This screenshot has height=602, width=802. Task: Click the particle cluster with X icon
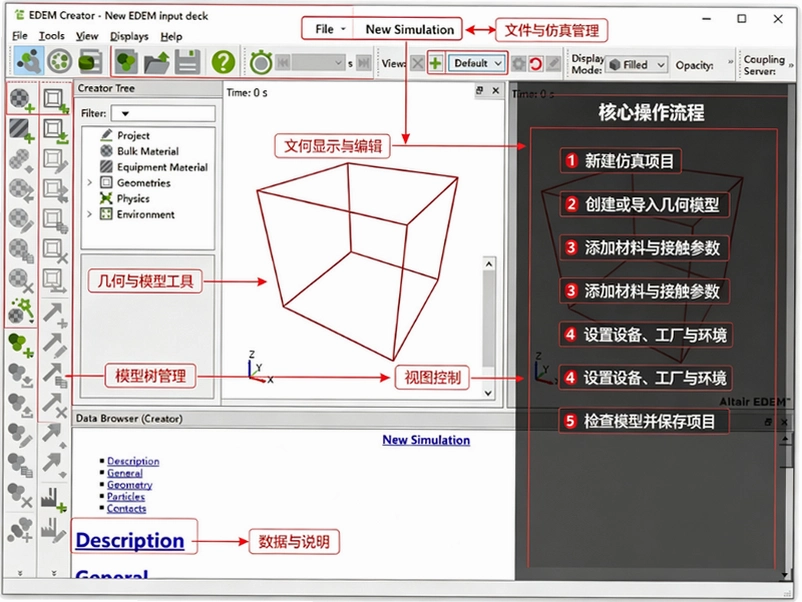tap(21, 495)
